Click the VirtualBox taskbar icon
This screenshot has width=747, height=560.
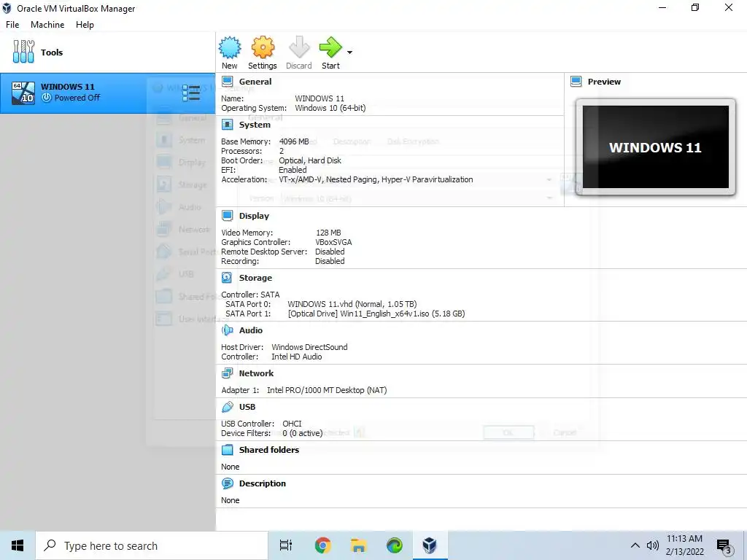coord(430,545)
